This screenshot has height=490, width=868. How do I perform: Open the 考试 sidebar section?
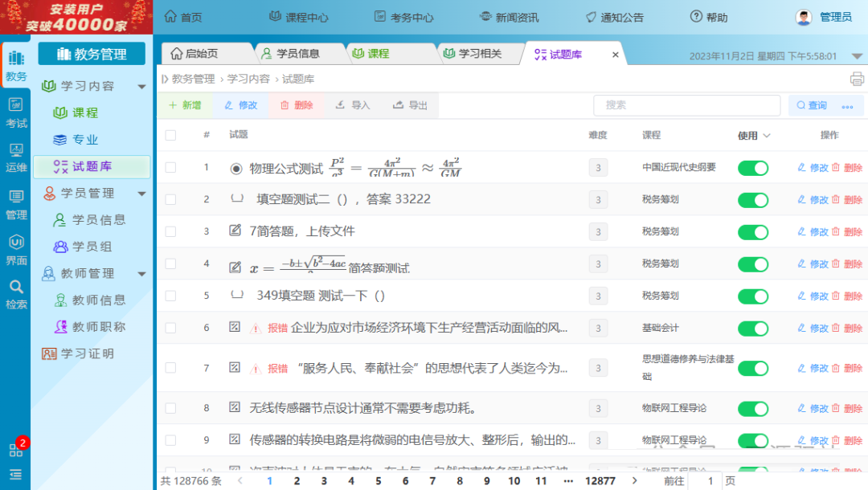point(16,112)
